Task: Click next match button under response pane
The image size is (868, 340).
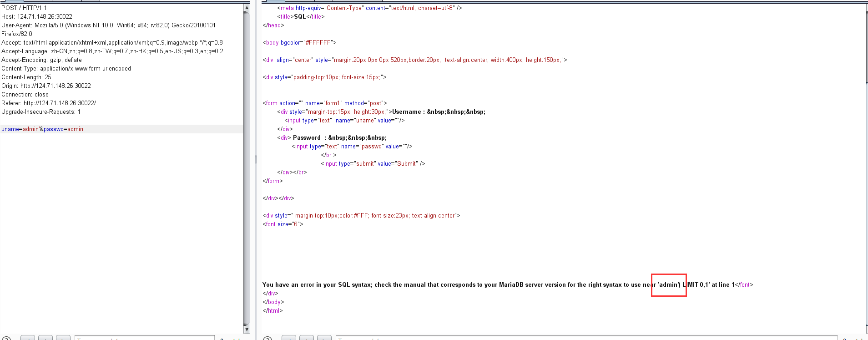Action: tap(324, 338)
